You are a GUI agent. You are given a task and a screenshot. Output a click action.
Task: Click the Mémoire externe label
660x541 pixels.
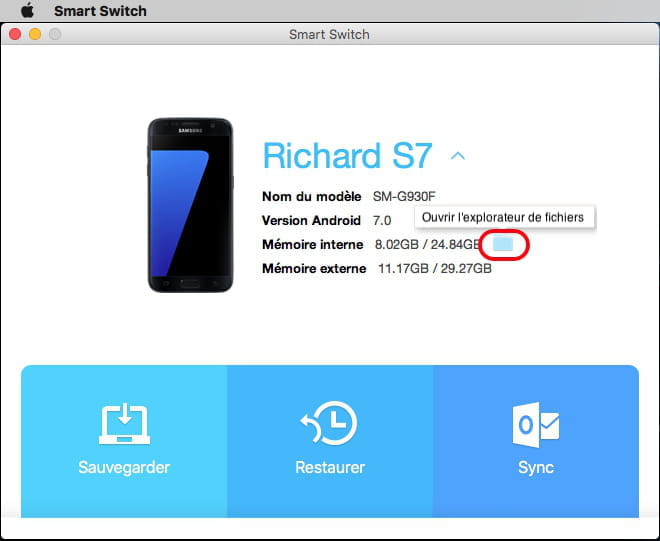tap(314, 269)
